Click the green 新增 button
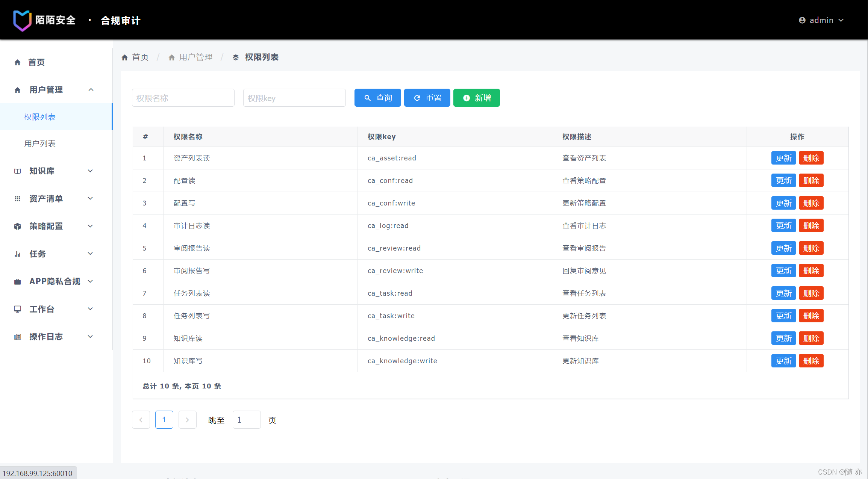 tap(476, 98)
